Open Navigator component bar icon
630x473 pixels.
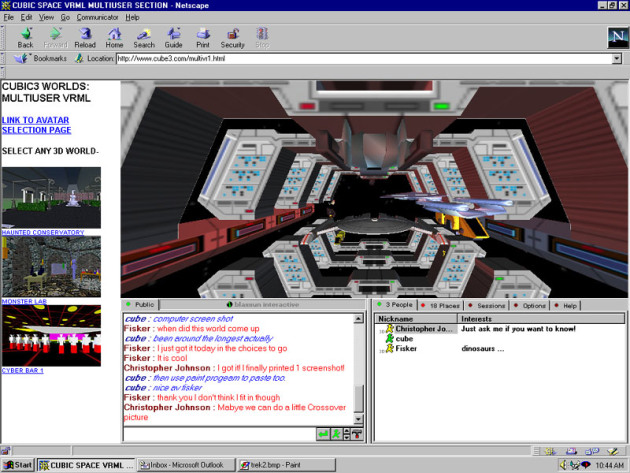coord(550,451)
